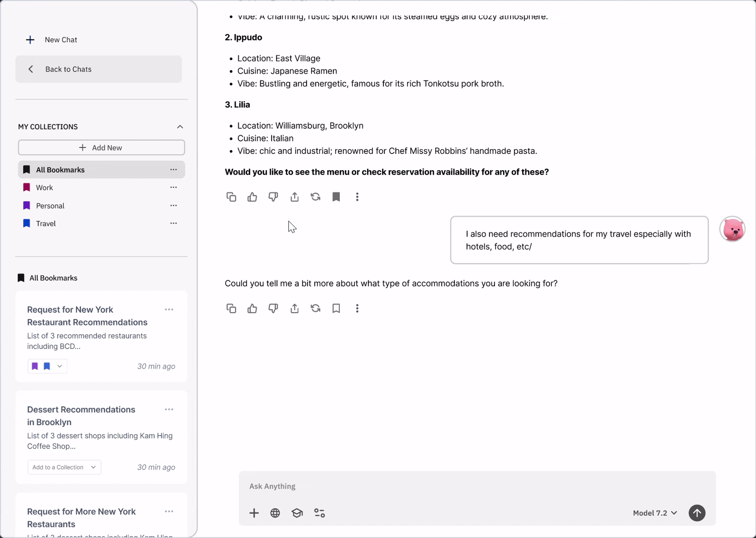Select the Travel collection
Image resolution: width=756 pixels, height=538 pixels.
tap(46, 224)
